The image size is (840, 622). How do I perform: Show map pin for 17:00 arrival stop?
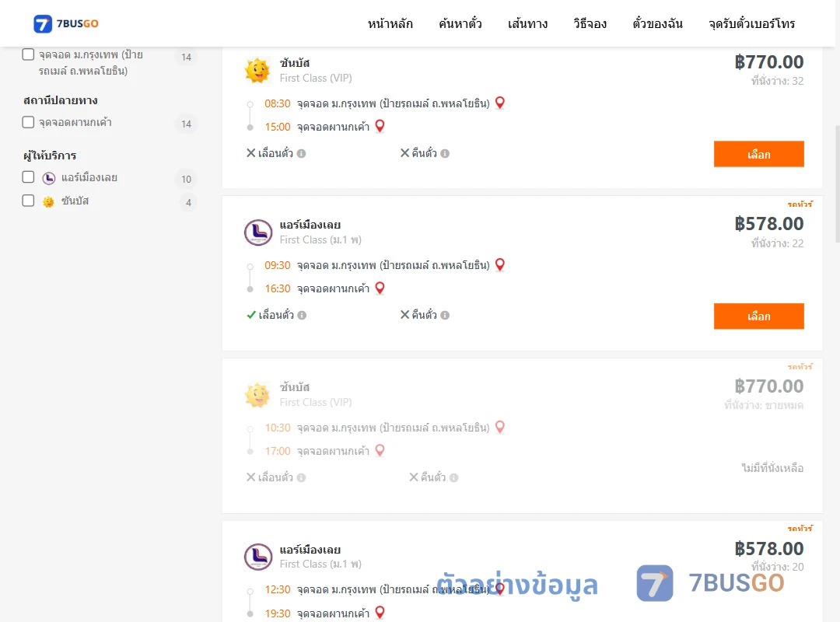380,451
